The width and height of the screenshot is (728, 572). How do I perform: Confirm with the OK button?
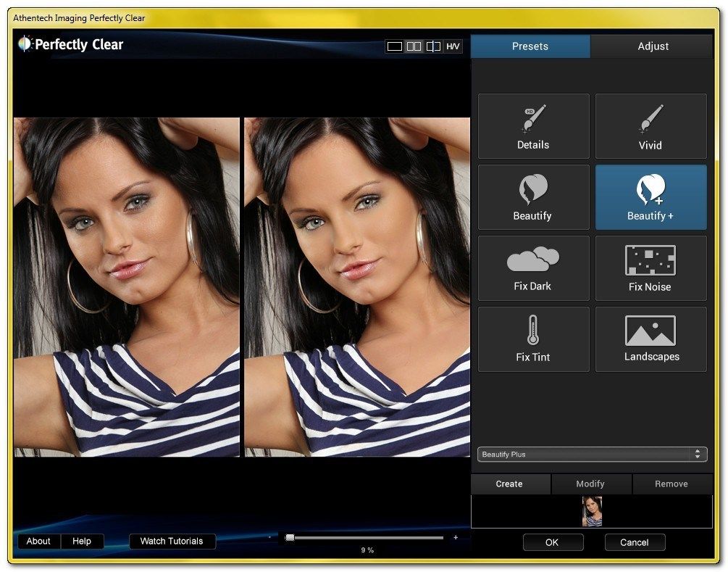[x=553, y=542]
